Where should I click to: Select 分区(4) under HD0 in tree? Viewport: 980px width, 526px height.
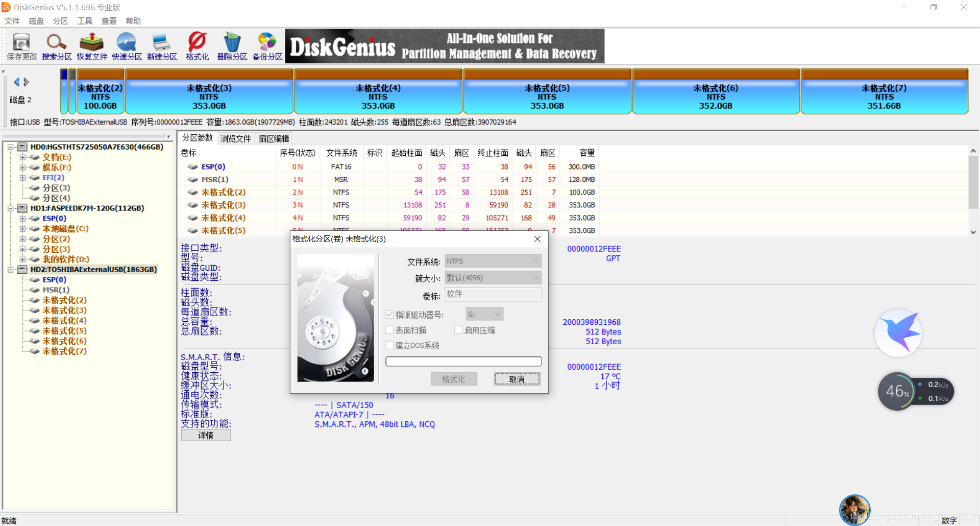[56, 198]
